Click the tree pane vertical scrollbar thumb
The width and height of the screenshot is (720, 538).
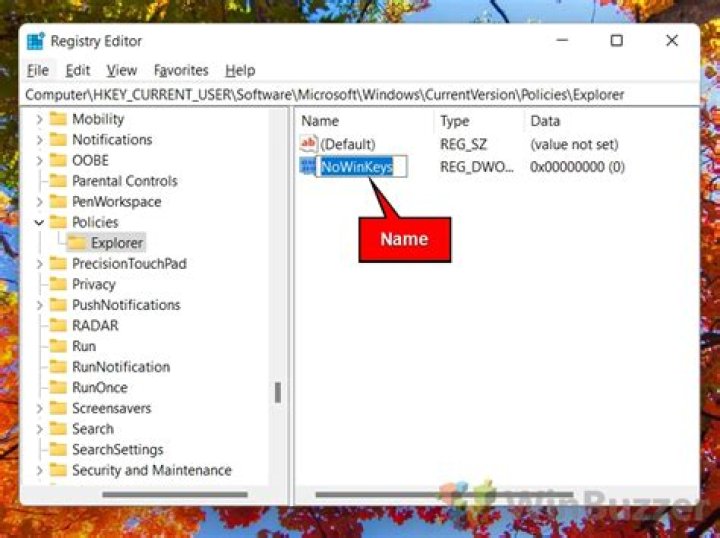point(278,392)
